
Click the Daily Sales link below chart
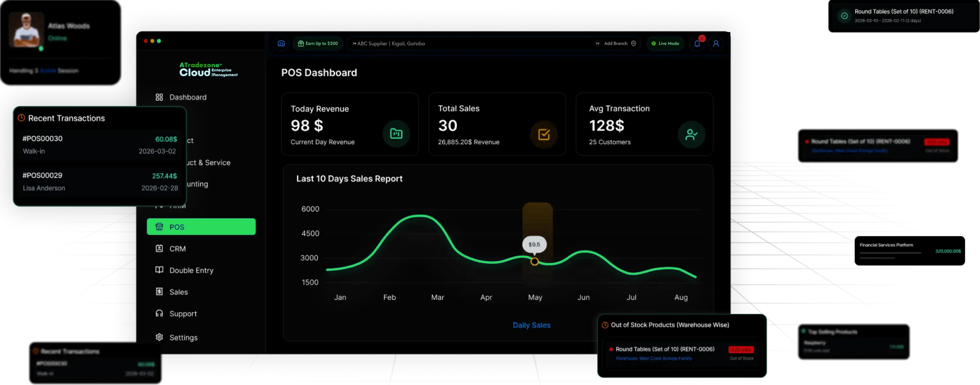[531, 325]
